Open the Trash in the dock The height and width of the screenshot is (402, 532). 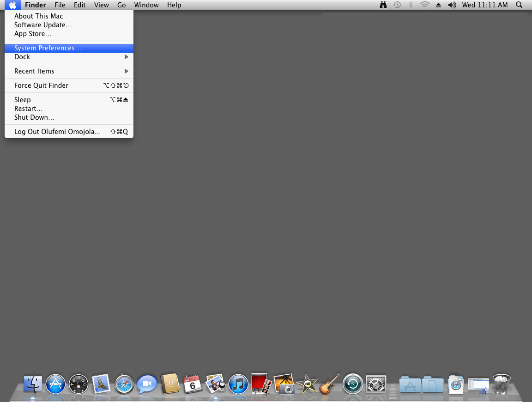pyautogui.click(x=501, y=384)
